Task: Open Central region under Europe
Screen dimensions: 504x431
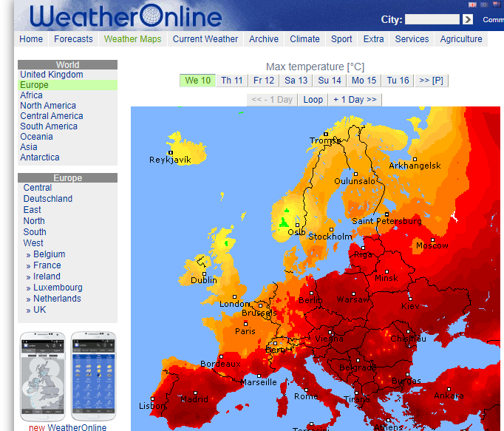Action: (x=38, y=188)
